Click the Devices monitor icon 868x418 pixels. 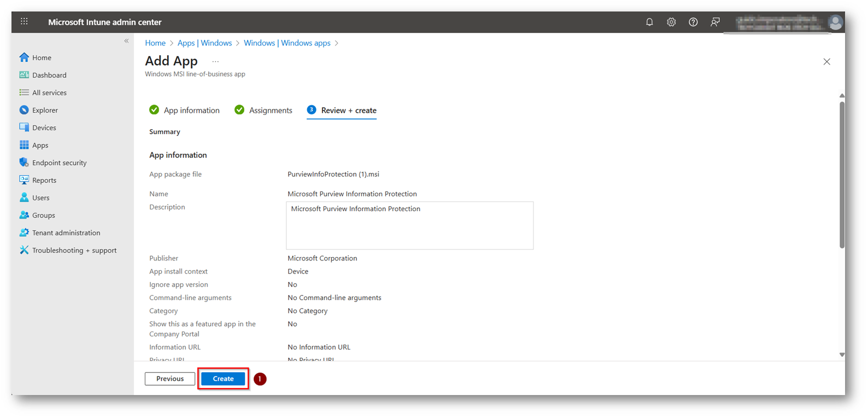point(24,127)
